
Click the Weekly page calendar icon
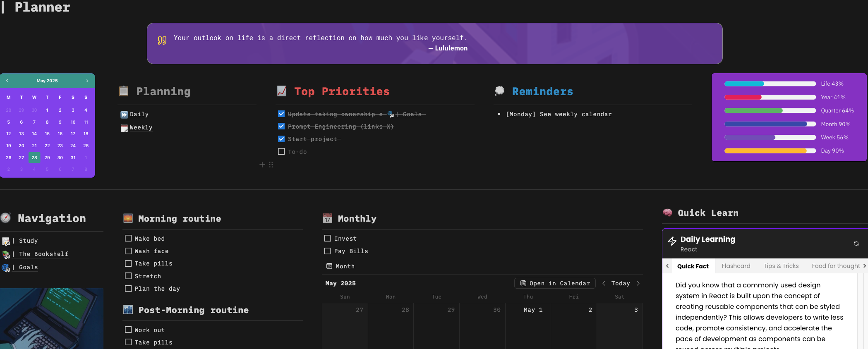click(x=124, y=128)
